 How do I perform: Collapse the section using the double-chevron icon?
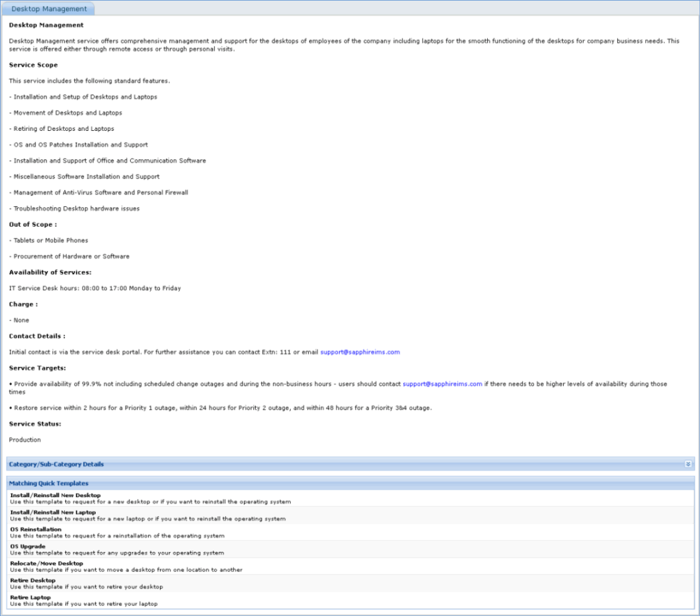(x=689, y=464)
